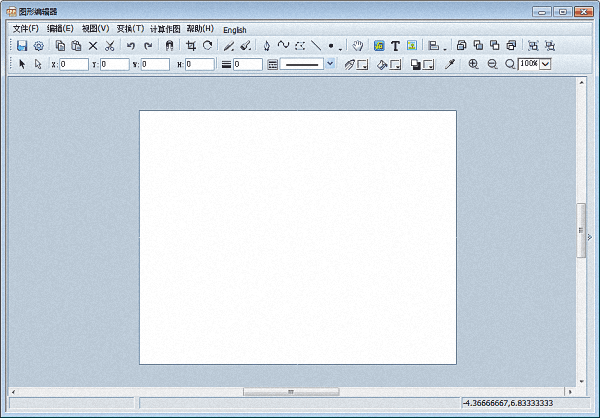Click the Delete X icon
Viewport: 600px width, 418px height.
point(93,46)
